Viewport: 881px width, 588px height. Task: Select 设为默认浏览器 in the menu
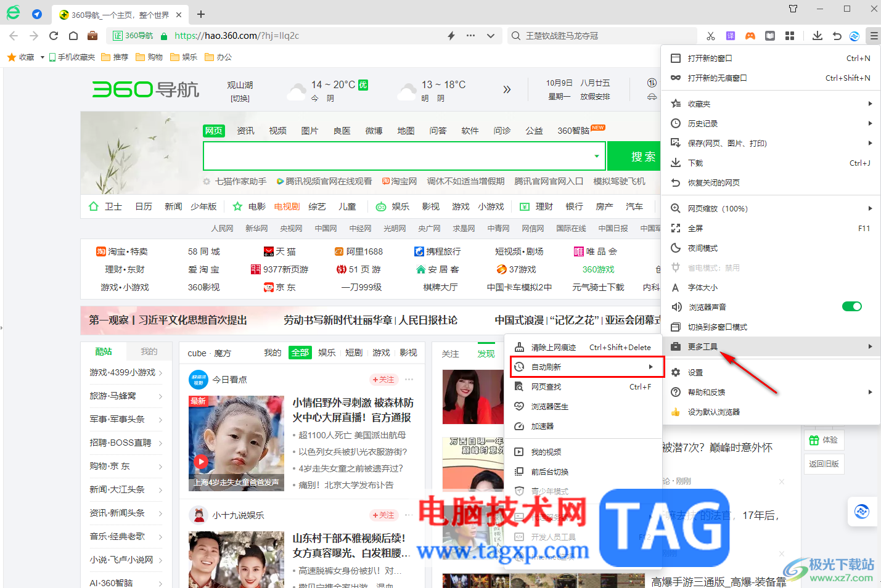point(771,412)
